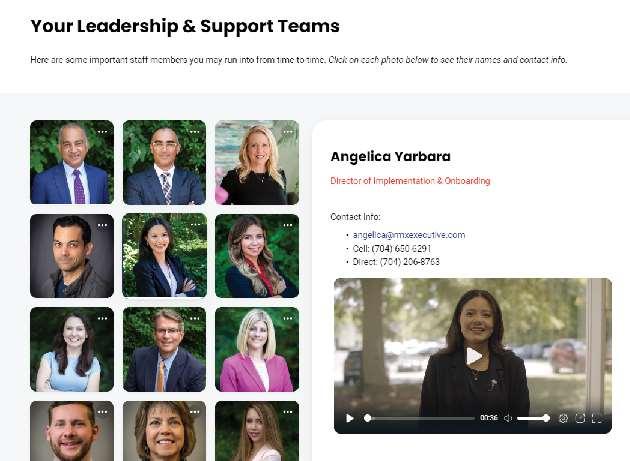Select photo of bald man with glasses and plaid tie
Screen dimensions: 630x461
164,162
